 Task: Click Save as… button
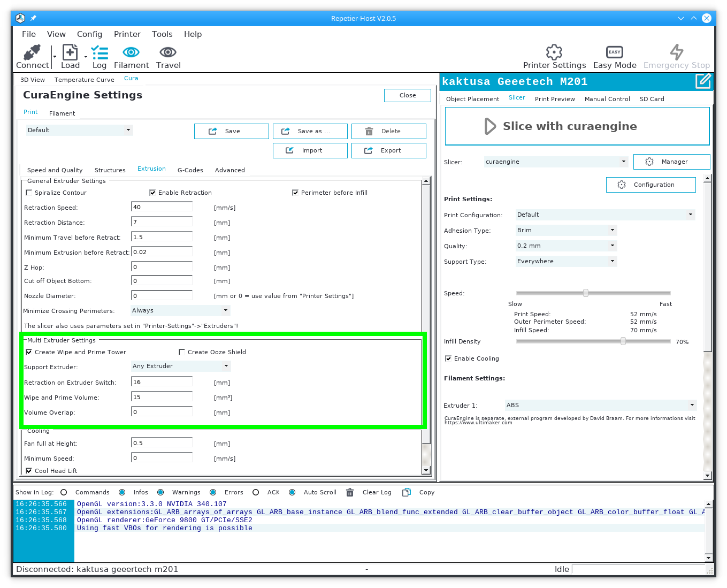coord(310,131)
